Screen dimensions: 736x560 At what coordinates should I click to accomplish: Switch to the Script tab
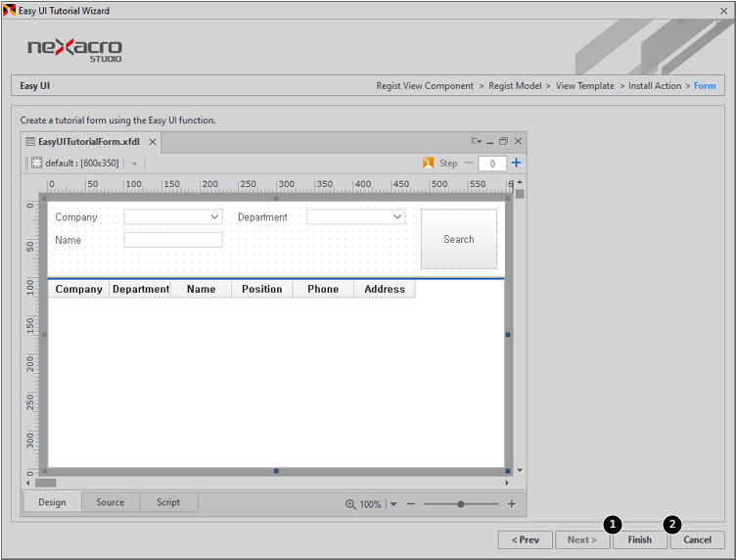[168, 502]
